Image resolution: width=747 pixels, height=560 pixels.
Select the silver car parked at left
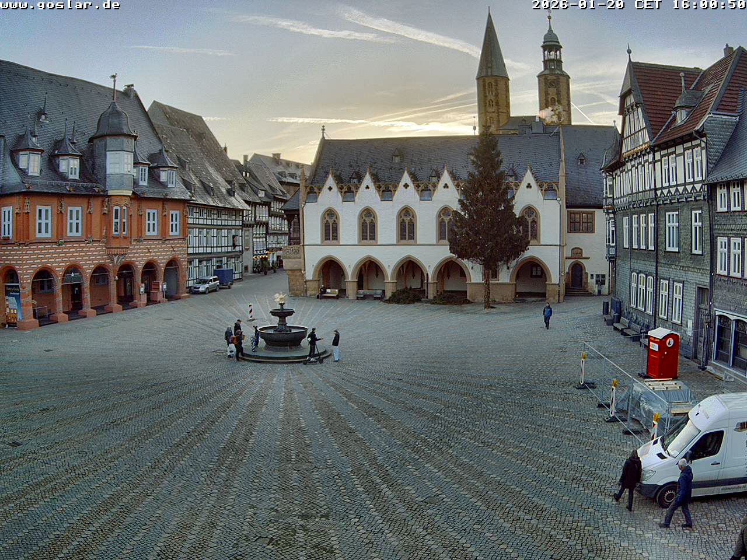[205, 285]
